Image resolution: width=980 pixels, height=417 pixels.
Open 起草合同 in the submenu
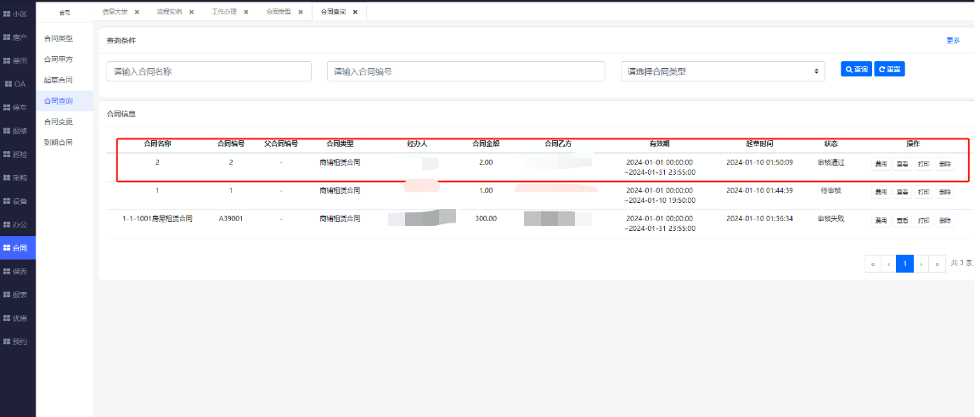click(58, 80)
